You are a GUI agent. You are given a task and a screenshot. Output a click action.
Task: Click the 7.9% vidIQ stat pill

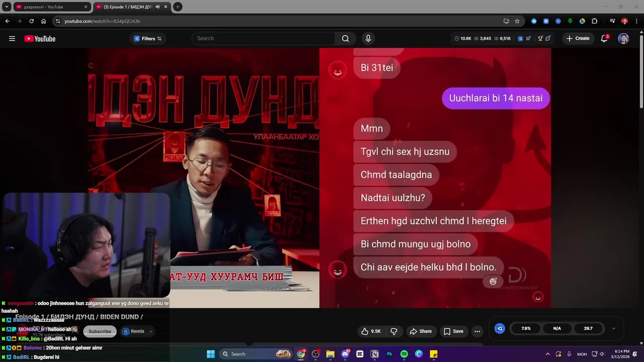(526, 328)
